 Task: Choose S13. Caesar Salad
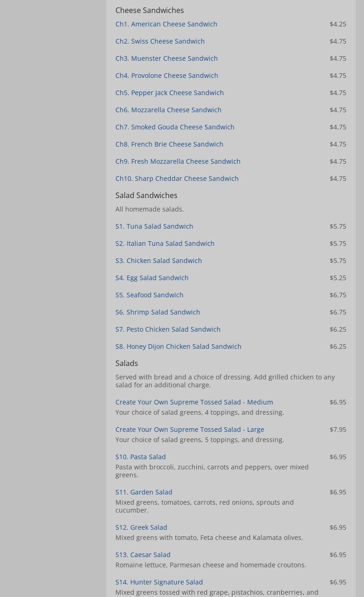pyautogui.click(x=143, y=555)
